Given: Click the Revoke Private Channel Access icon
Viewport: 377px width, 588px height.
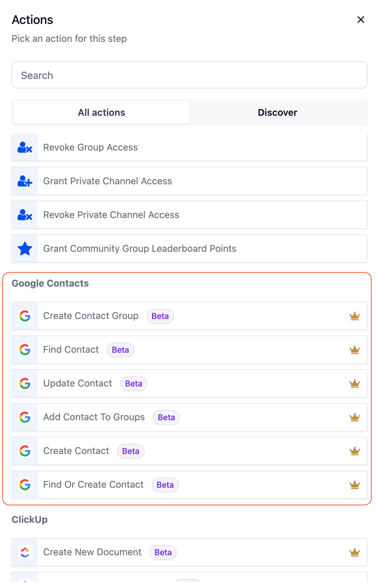Looking at the screenshot, I should click(25, 215).
